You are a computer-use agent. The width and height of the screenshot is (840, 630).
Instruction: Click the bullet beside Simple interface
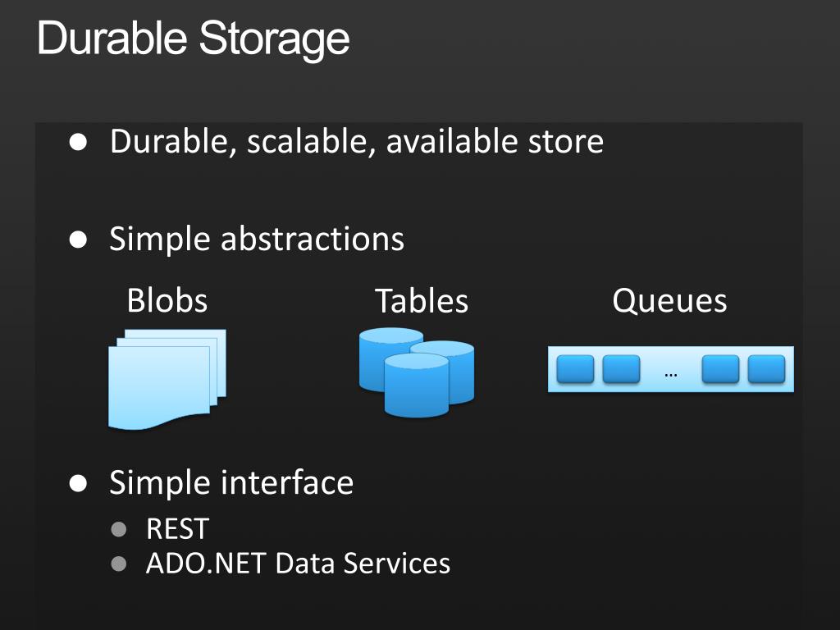[78, 483]
